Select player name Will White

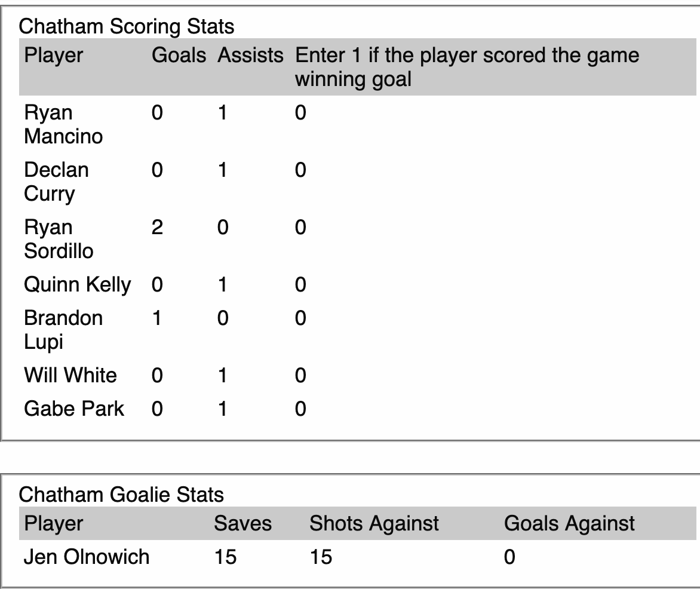(x=70, y=376)
